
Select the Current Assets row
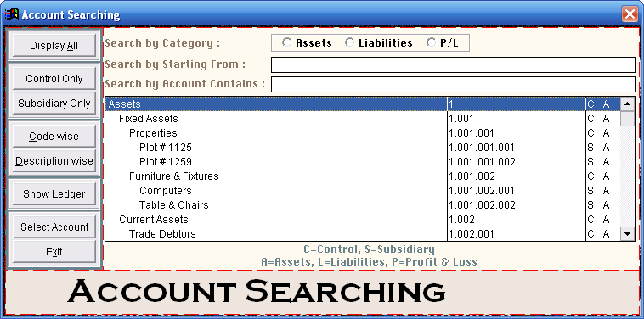362,220
